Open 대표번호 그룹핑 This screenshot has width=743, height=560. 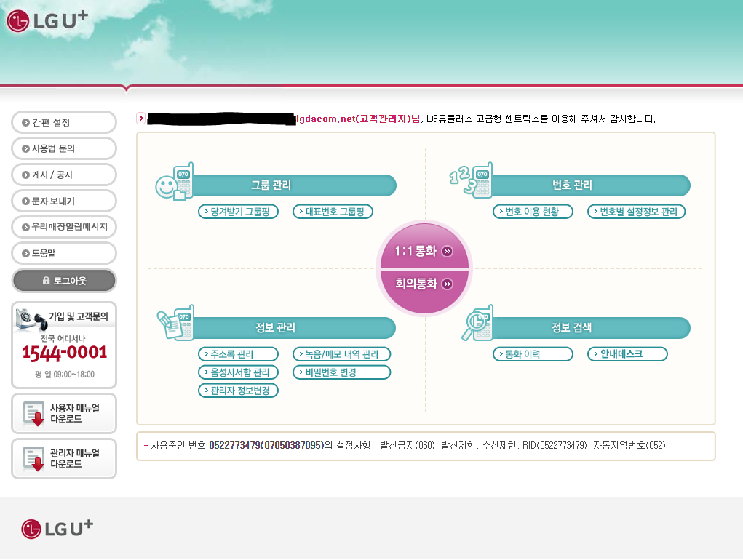pyautogui.click(x=333, y=212)
